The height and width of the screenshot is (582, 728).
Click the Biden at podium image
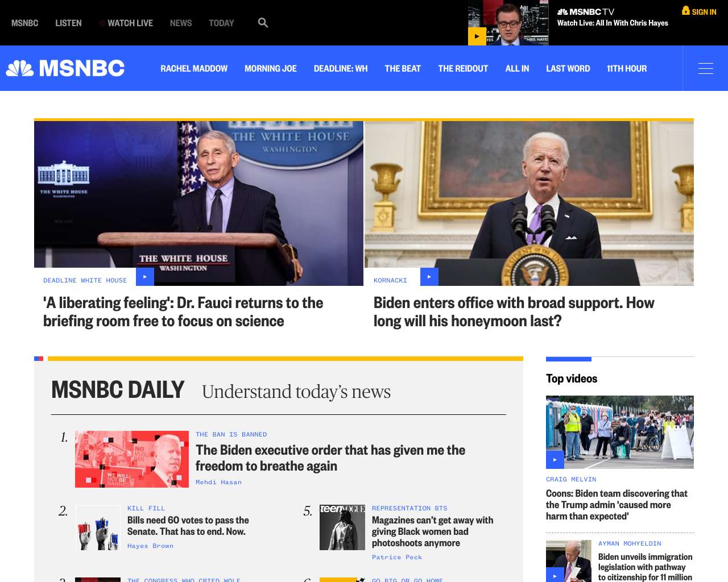(x=529, y=203)
